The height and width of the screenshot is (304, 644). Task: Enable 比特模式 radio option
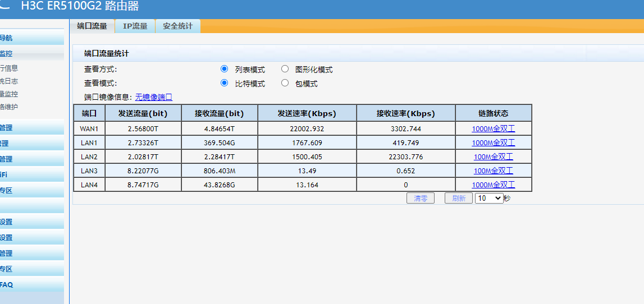coord(225,83)
